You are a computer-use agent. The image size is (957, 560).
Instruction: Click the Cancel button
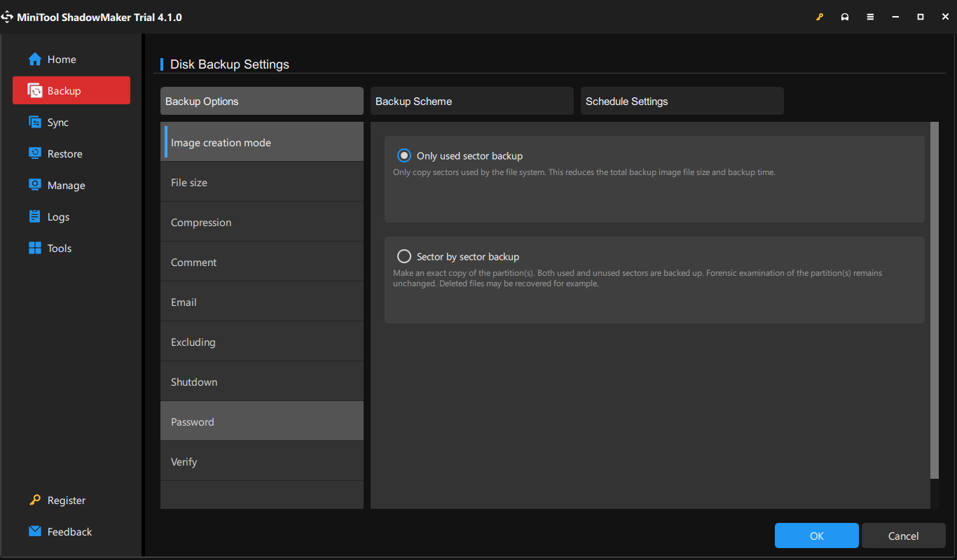pos(904,535)
